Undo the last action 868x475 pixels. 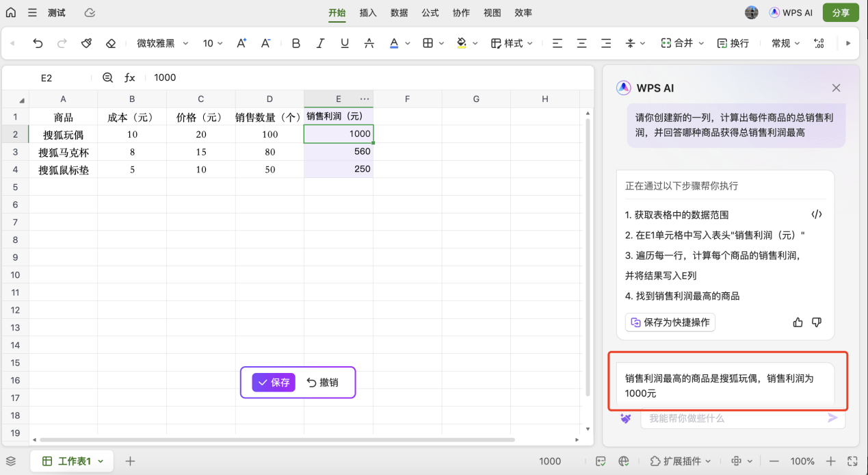pos(38,43)
